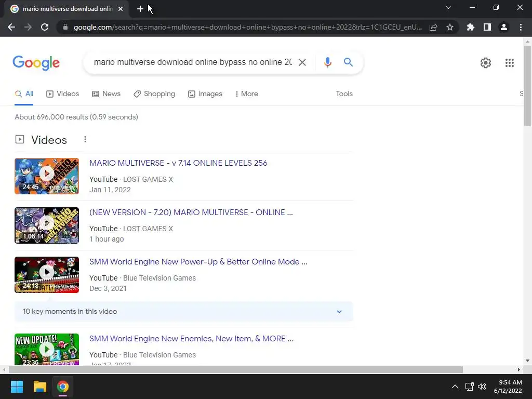Toggle the Chrome side panel
532x399 pixels.
tap(487, 27)
